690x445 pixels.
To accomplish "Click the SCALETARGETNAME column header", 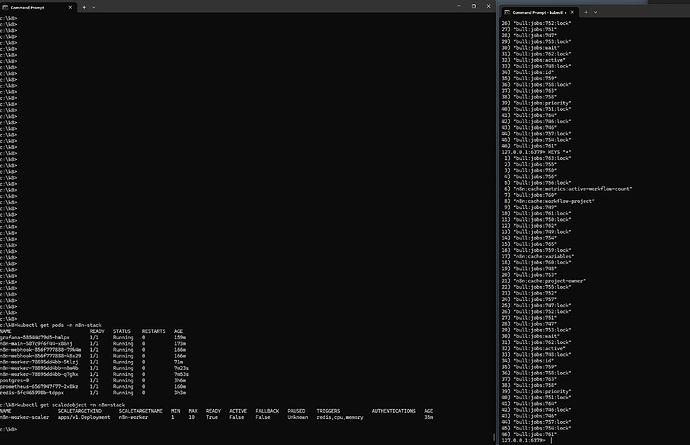I will [141, 411].
